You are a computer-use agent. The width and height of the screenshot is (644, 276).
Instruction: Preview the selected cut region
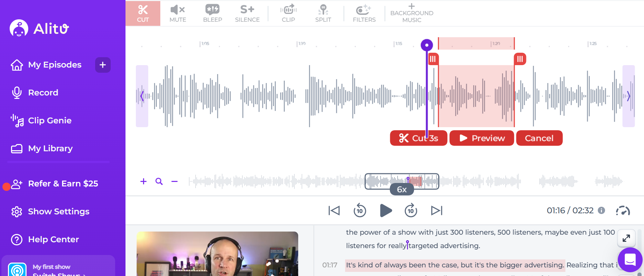click(482, 138)
